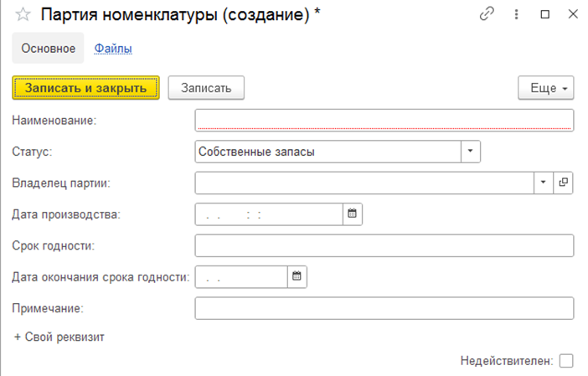Add a custom field via + Свой реквизит
The height and width of the screenshot is (376, 588).
coord(59,337)
